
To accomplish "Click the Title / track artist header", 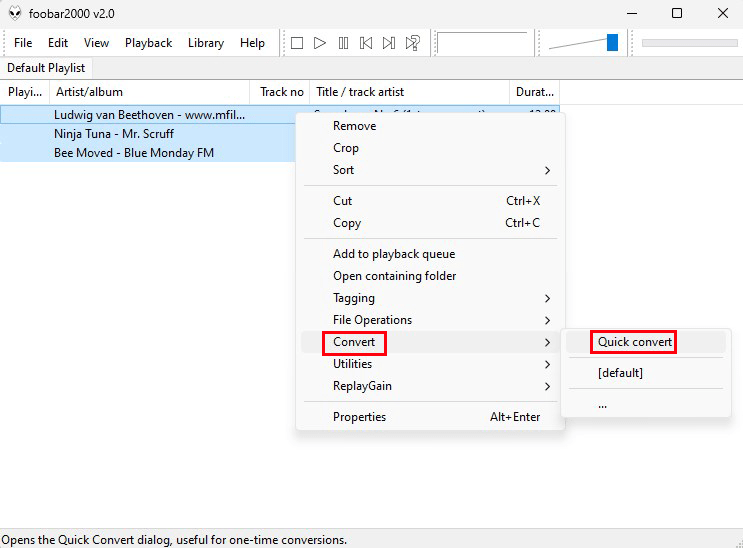I will [409, 92].
